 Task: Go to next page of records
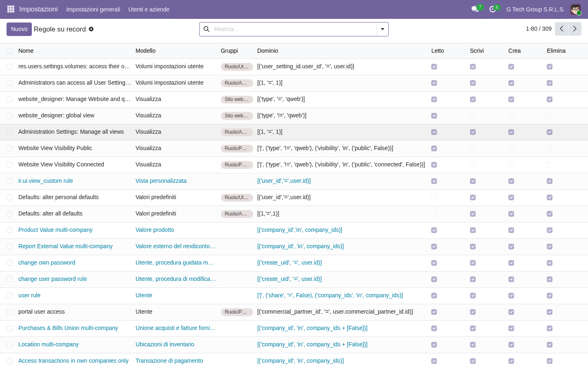tap(575, 29)
